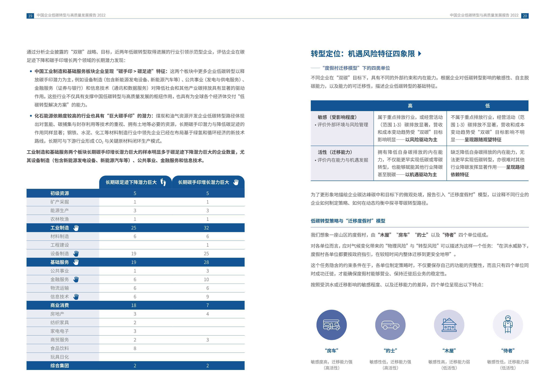Click the 房地产 row label
555x392 pixels.
(x=57, y=314)
